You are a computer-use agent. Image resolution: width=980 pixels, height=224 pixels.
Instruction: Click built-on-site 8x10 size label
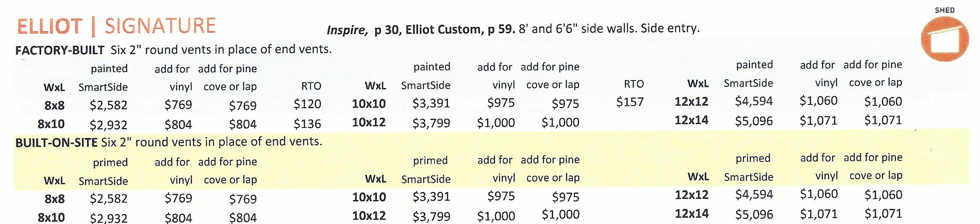51,217
